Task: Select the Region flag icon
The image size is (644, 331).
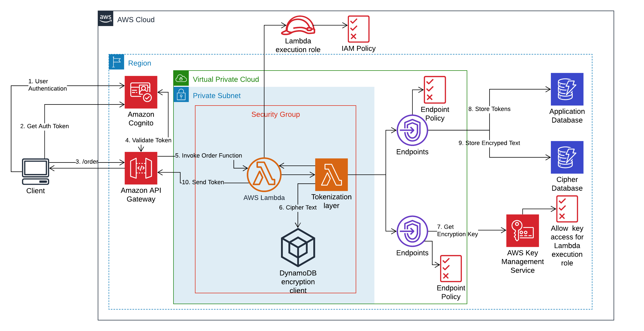Action: [116, 62]
